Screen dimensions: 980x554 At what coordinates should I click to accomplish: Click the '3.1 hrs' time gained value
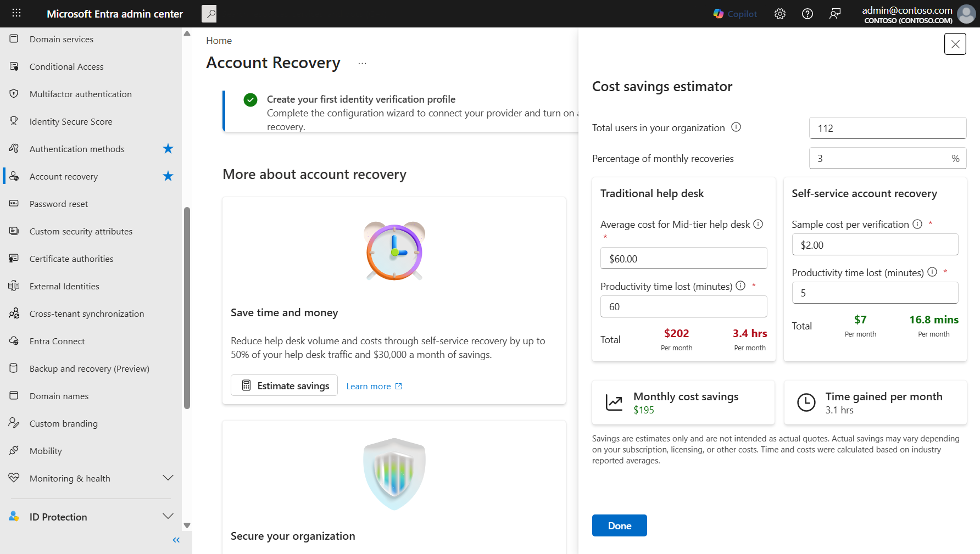coord(839,410)
